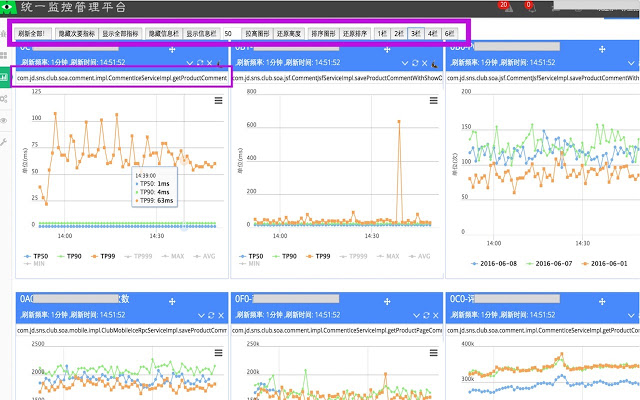Toggle TP99 series in getProductComment chart legend

click(103, 256)
